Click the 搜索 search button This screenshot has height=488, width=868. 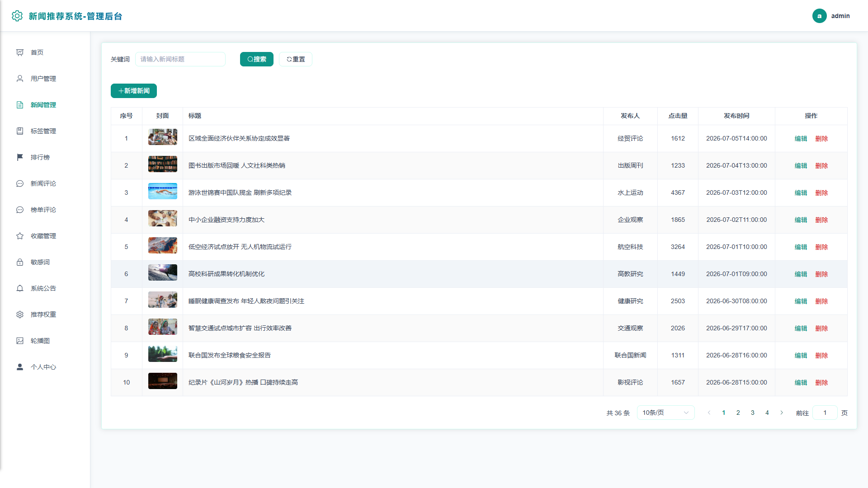[257, 59]
